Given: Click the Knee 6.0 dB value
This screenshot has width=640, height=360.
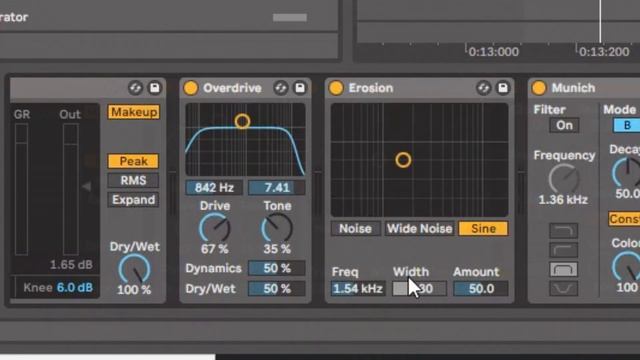Looking at the screenshot, I should tap(75, 287).
